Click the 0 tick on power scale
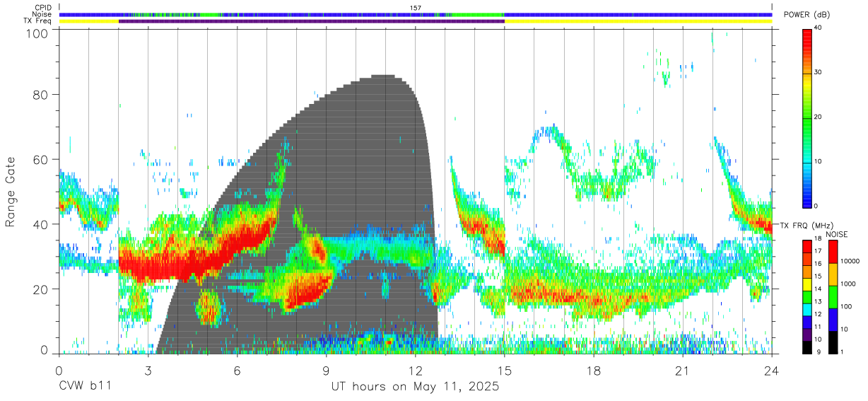Viewport: 868px width, 401px height. (816, 206)
